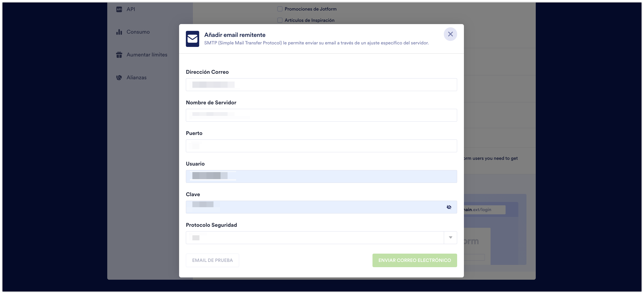Screen dimensions: 644x294
Task: Expand the Protocolo Seguridad dropdown arrow
Action: (x=450, y=238)
